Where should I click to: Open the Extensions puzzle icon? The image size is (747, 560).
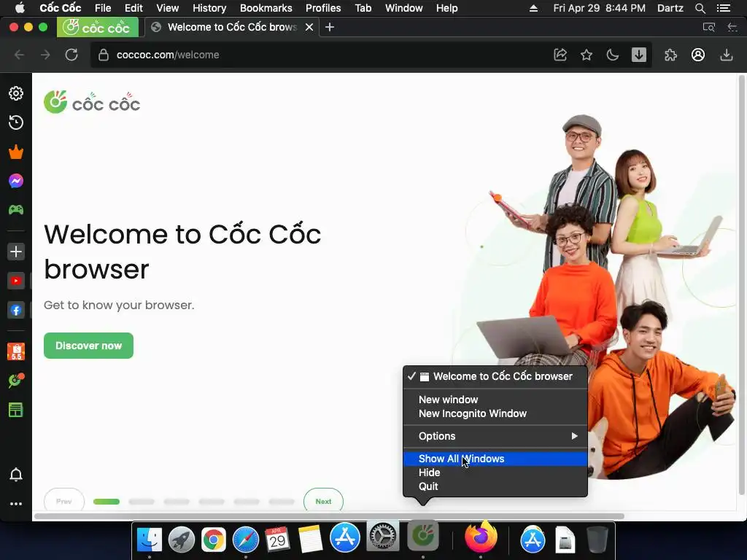tap(670, 55)
